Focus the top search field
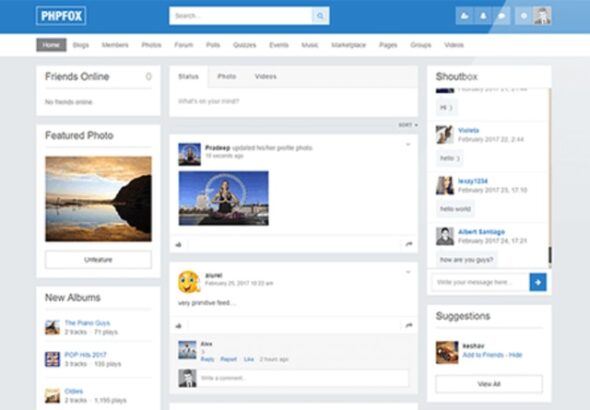The width and height of the screenshot is (590, 410). [241, 16]
